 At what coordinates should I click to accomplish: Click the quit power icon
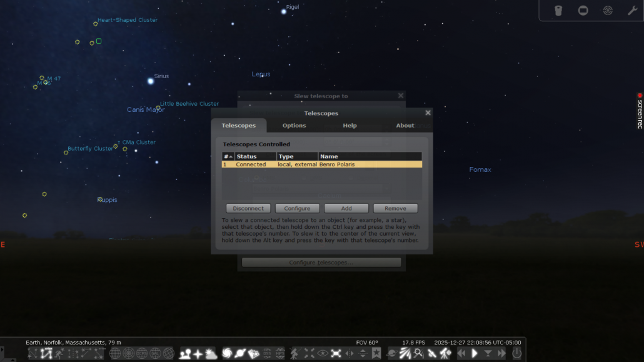[517, 354]
